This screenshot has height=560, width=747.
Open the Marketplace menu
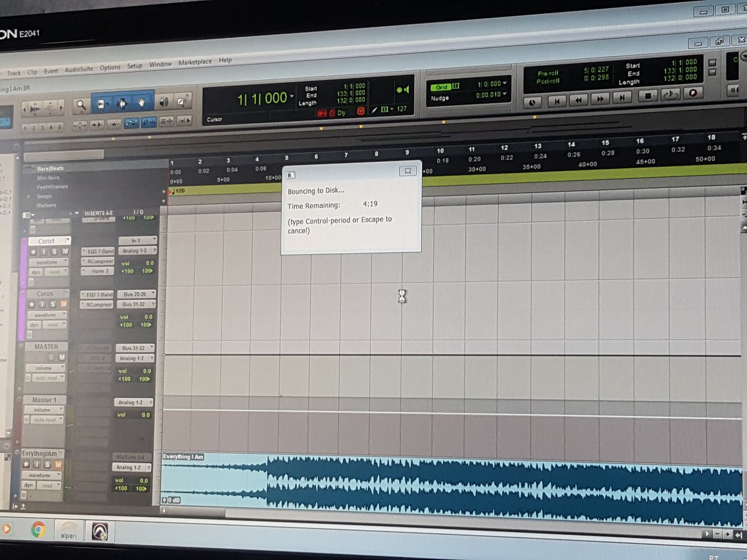[195, 62]
